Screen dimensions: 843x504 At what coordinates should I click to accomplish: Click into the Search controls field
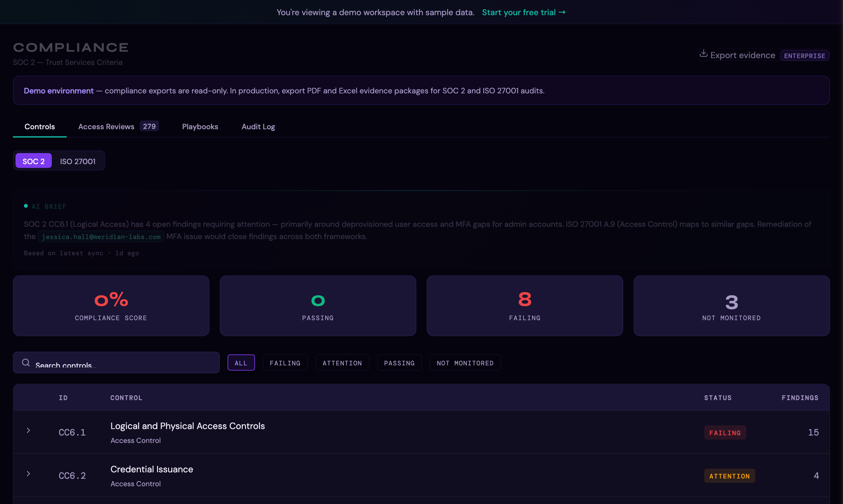pos(116,362)
